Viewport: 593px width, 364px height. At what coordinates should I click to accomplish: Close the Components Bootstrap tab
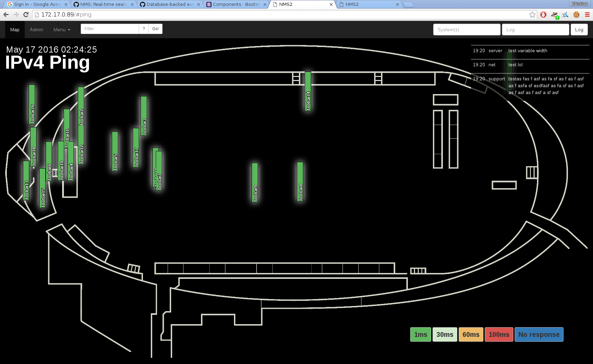265,4
